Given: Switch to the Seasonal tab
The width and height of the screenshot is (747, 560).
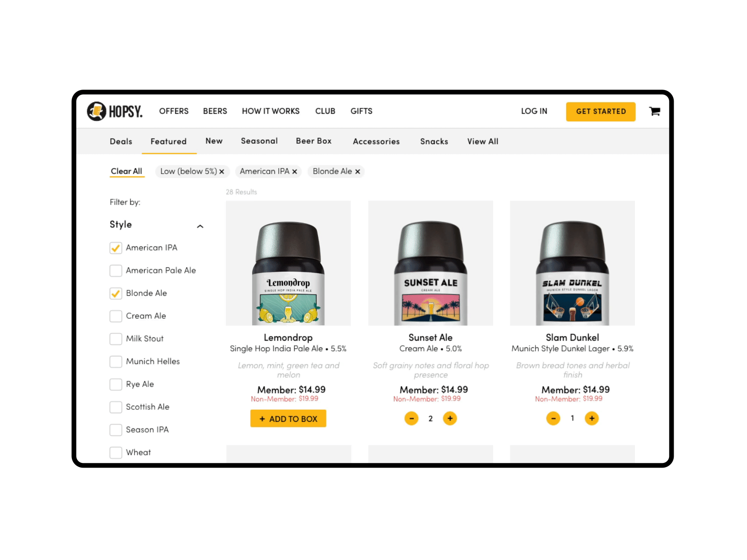Looking at the screenshot, I should coord(259,141).
